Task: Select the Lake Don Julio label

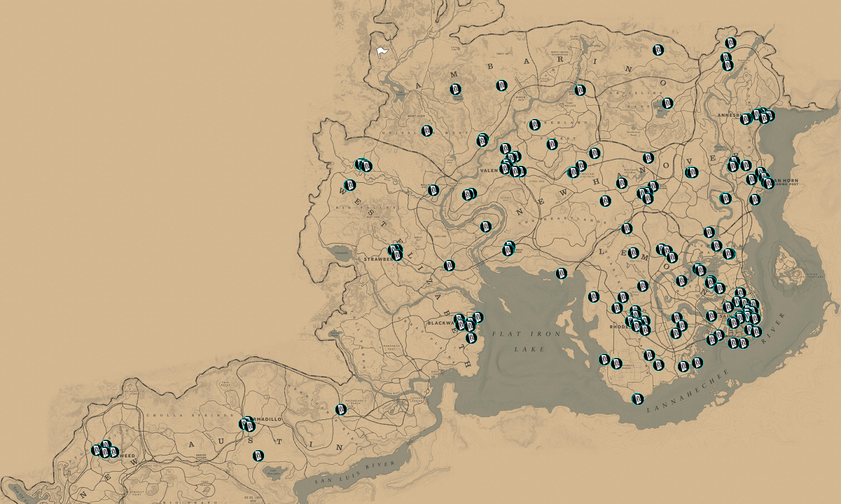Action: pyautogui.click(x=273, y=473)
